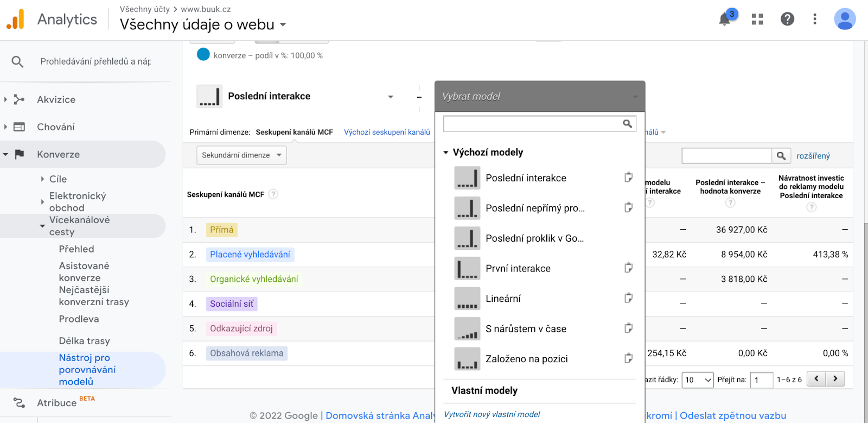The width and height of the screenshot is (868, 423).
Task: Go to the next page of results
Action: 835,379
